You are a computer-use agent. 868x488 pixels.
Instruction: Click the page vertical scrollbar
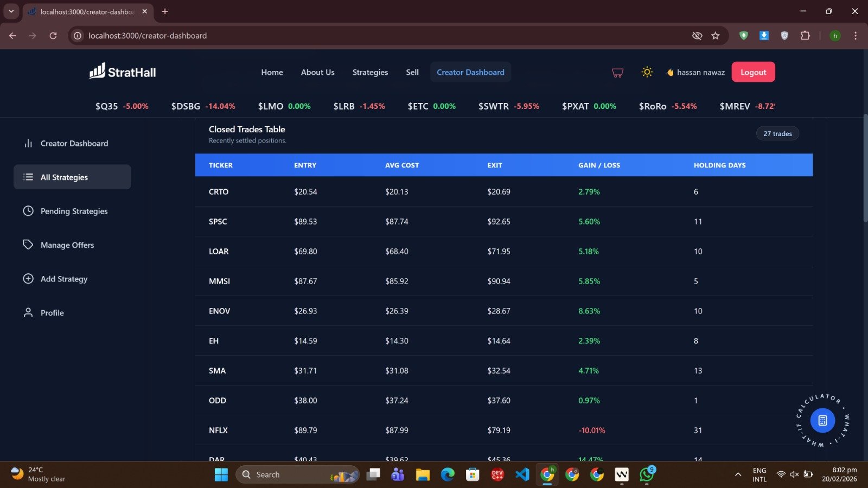[x=865, y=168]
